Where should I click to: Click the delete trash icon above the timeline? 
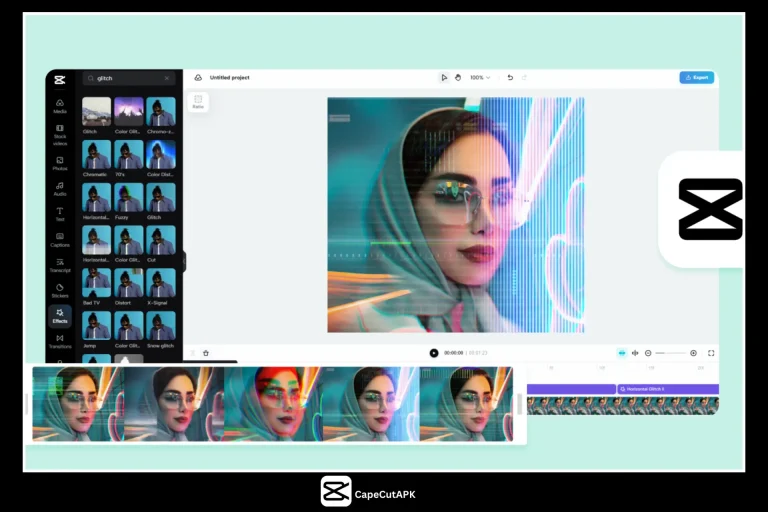pyautogui.click(x=206, y=353)
